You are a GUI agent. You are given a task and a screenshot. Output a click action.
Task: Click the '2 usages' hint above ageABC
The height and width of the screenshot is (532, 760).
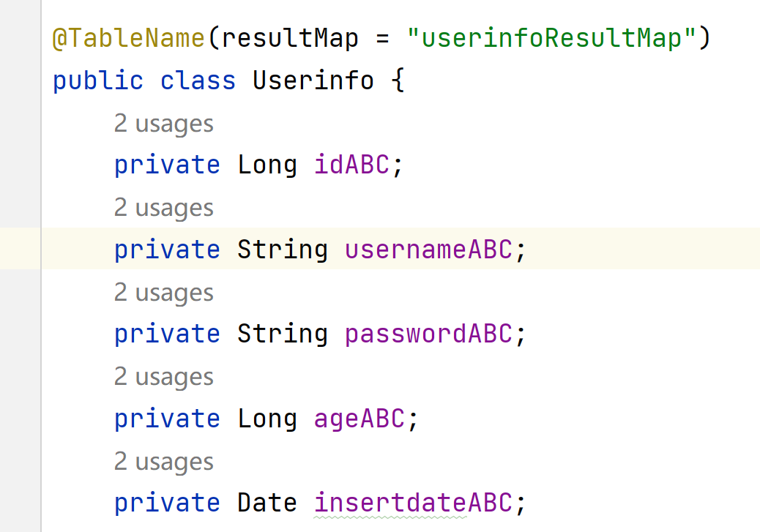click(163, 378)
